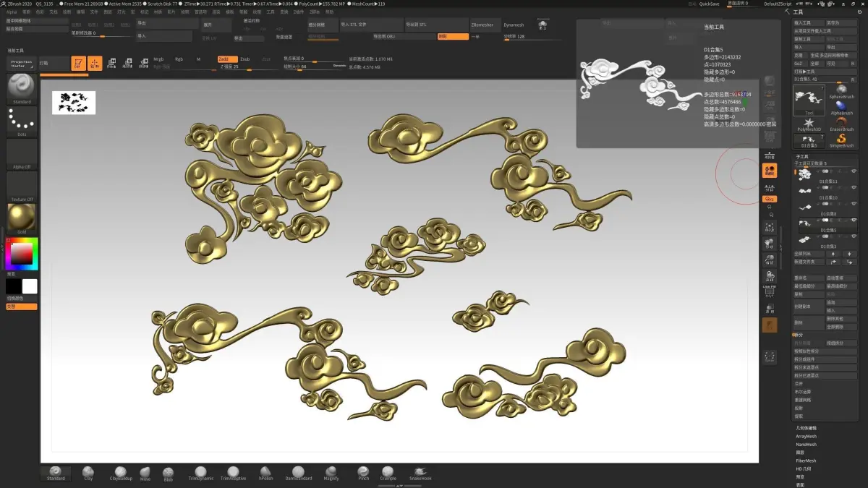The width and height of the screenshot is (868, 488).
Task: Click the 导入 STL 文件 import button
Action: [x=371, y=25]
